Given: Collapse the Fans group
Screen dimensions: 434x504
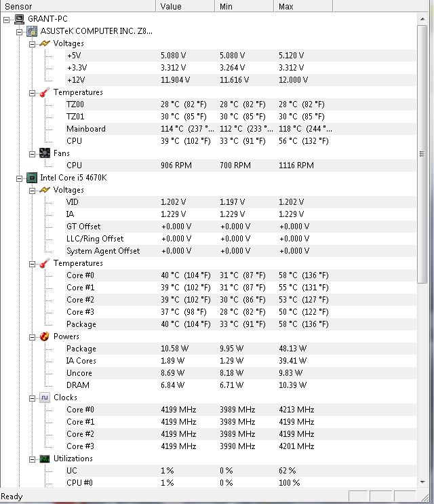Looking at the screenshot, I should click(x=32, y=154).
